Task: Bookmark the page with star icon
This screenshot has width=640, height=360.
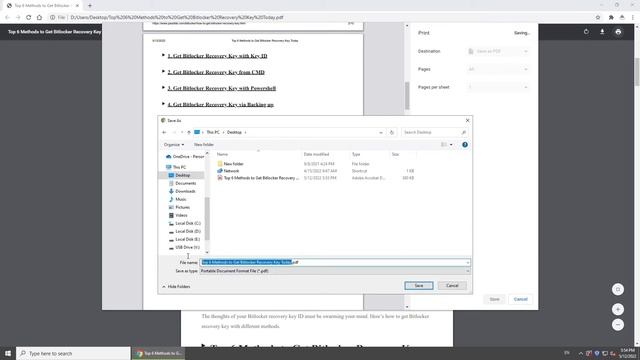Action: 598,18
